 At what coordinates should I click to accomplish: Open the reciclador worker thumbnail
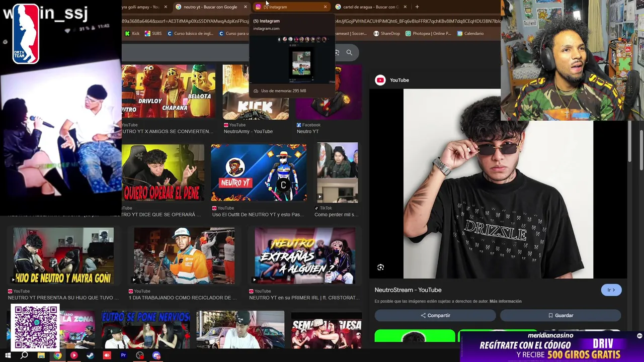[184, 256]
